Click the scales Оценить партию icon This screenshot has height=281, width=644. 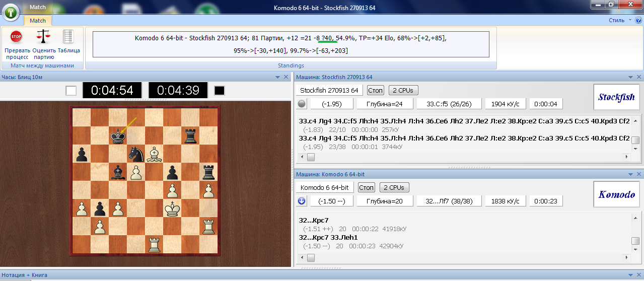pyautogui.click(x=44, y=37)
